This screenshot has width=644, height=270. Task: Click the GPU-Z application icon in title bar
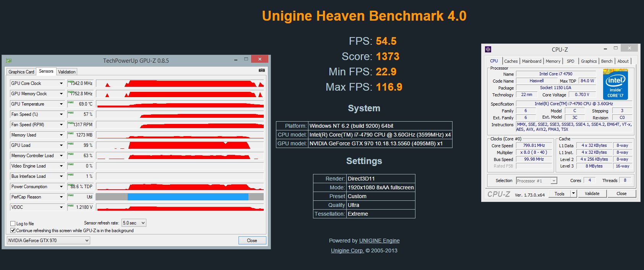pos(8,60)
